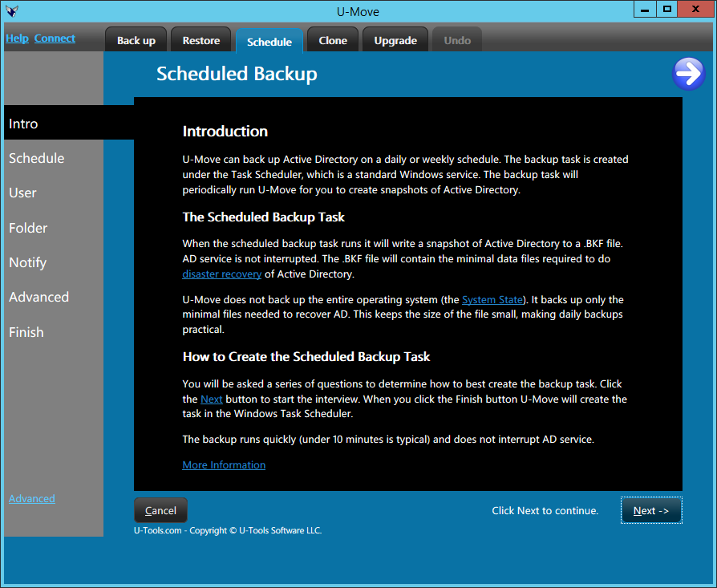
Task: Click 'How to Create the Scheduled Backup Task' heading
Action: coord(306,357)
